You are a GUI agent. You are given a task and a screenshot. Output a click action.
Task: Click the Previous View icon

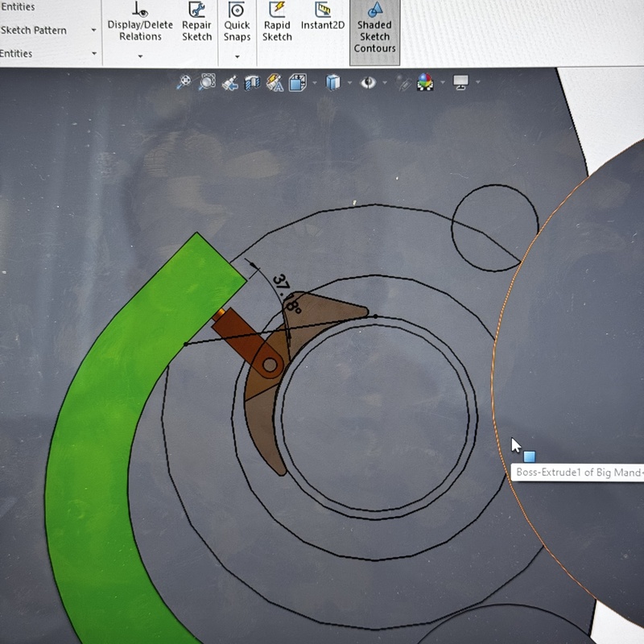(x=229, y=82)
